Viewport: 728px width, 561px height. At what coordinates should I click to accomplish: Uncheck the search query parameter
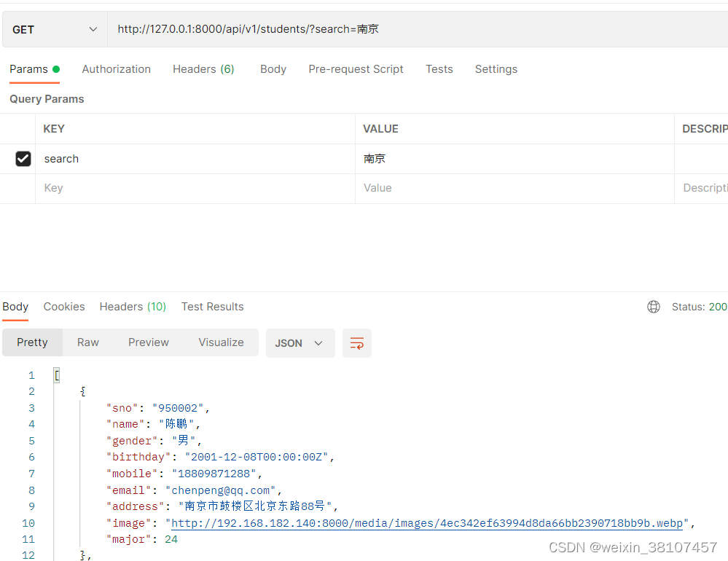(x=23, y=158)
